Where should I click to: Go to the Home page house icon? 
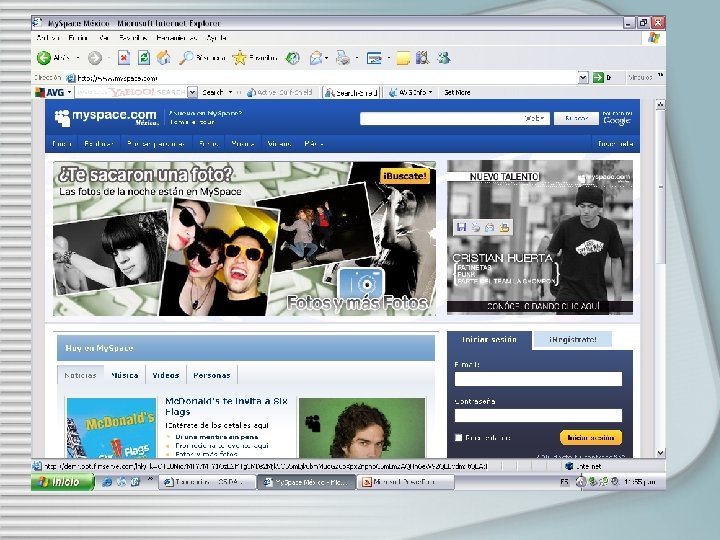tap(163, 58)
